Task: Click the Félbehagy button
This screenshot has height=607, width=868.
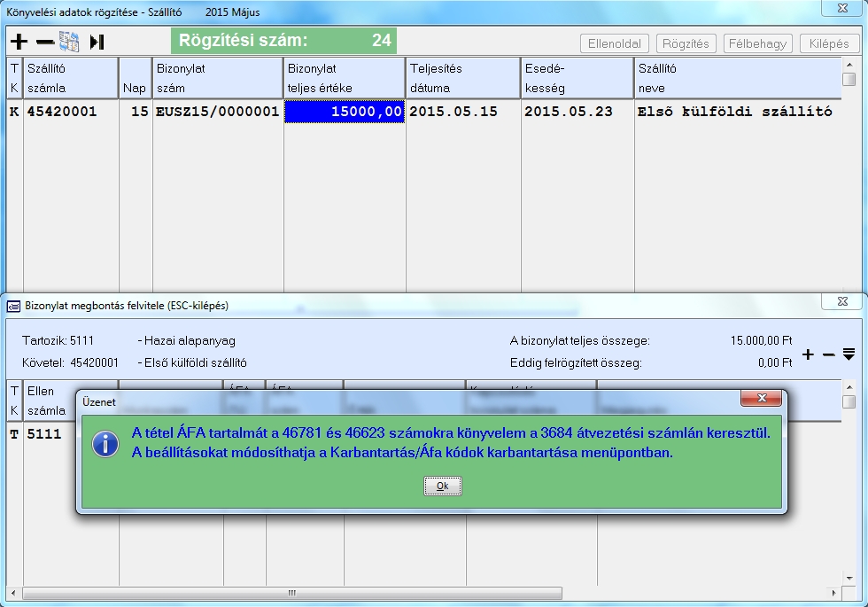Action: pos(758,43)
